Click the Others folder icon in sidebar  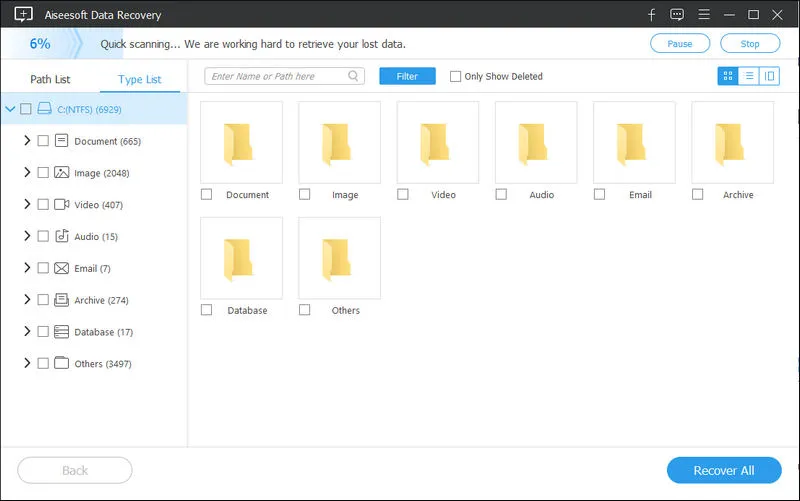click(61, 363)
